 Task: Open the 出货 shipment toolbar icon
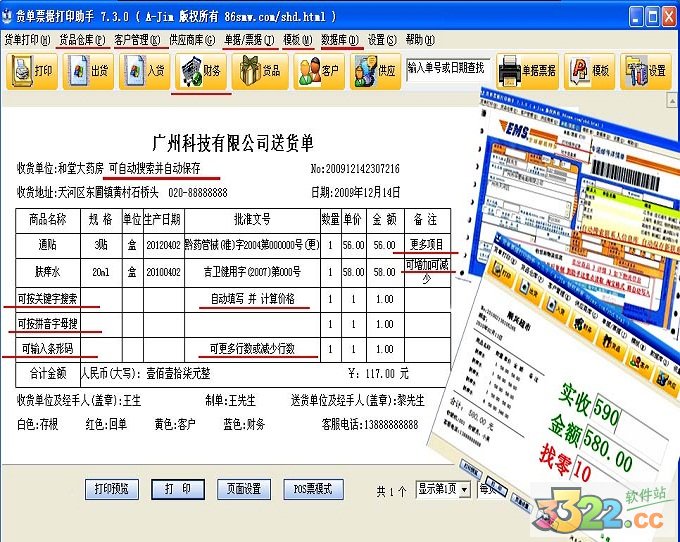pyautogui.click(x=88, y=71)
